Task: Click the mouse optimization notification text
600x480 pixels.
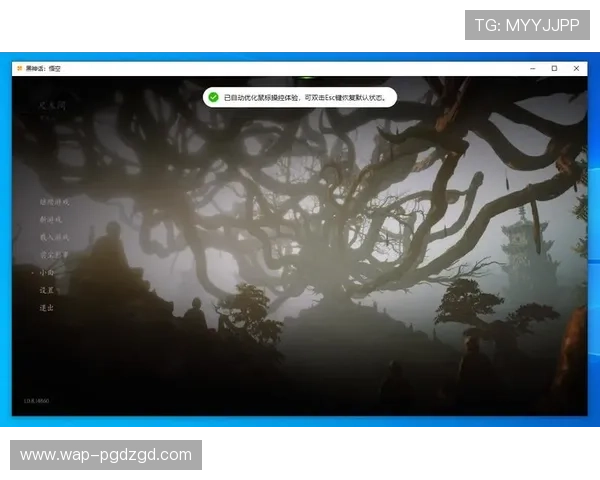Action: [305, 98]
